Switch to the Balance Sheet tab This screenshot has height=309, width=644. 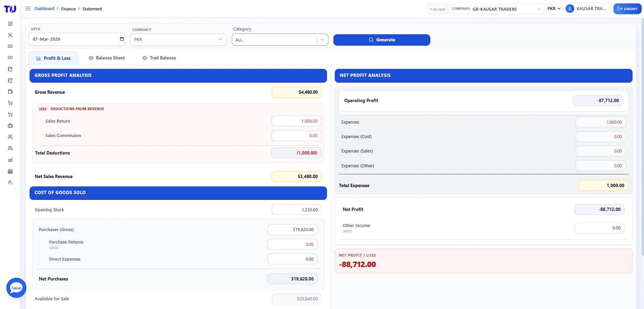point(107,58)
